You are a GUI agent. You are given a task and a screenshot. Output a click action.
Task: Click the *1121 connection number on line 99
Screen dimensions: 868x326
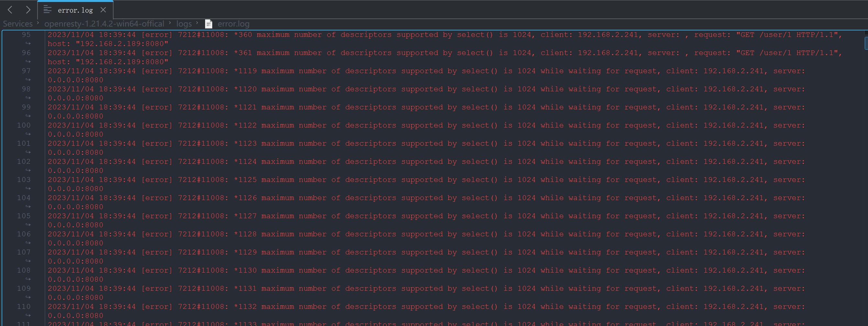pos(245,107)
